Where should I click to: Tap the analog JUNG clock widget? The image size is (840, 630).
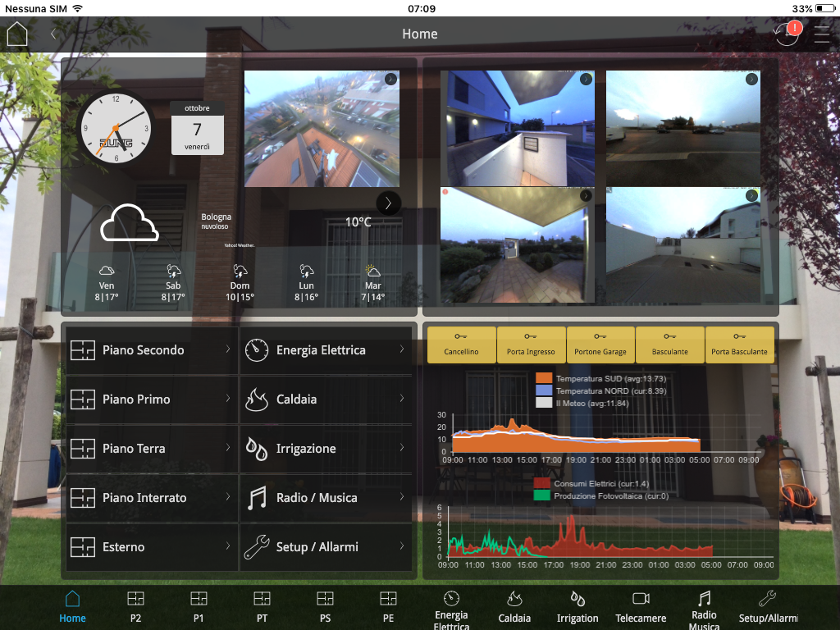click(115, 129)
